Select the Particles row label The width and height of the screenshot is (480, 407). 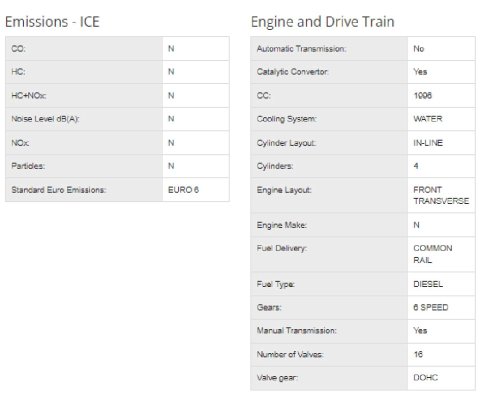[28, 166]
